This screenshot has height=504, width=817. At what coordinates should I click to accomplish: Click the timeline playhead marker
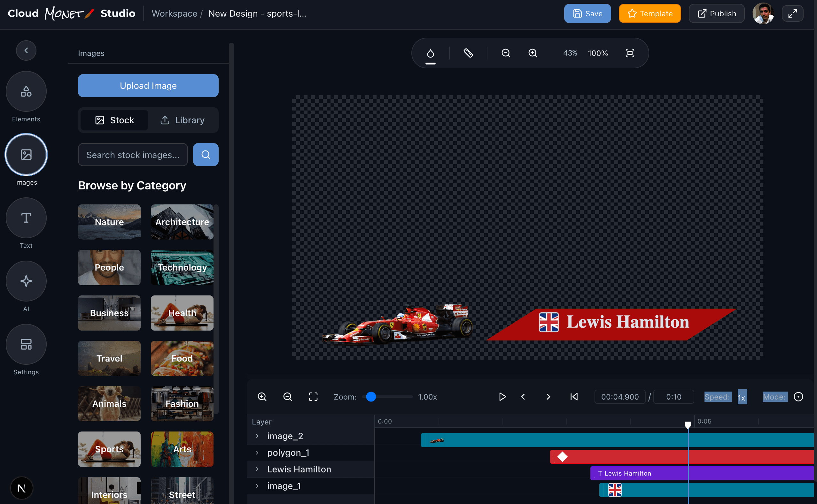point(688,425)
